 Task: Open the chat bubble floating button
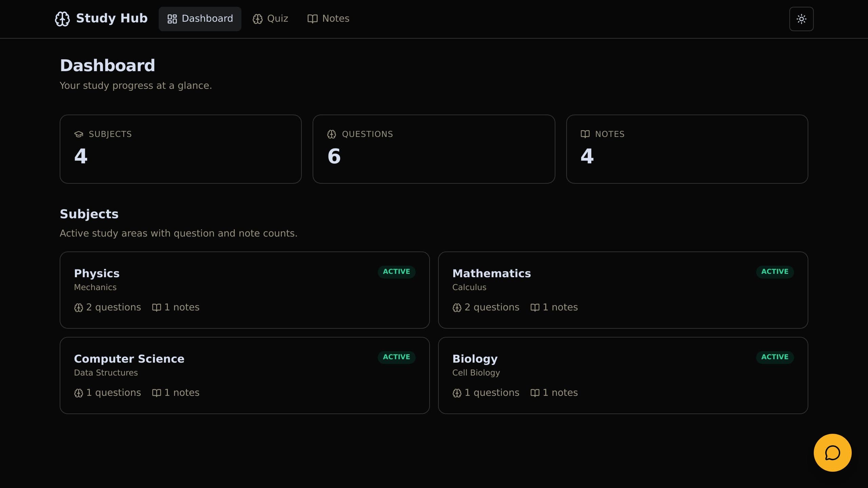coord(832,453)
